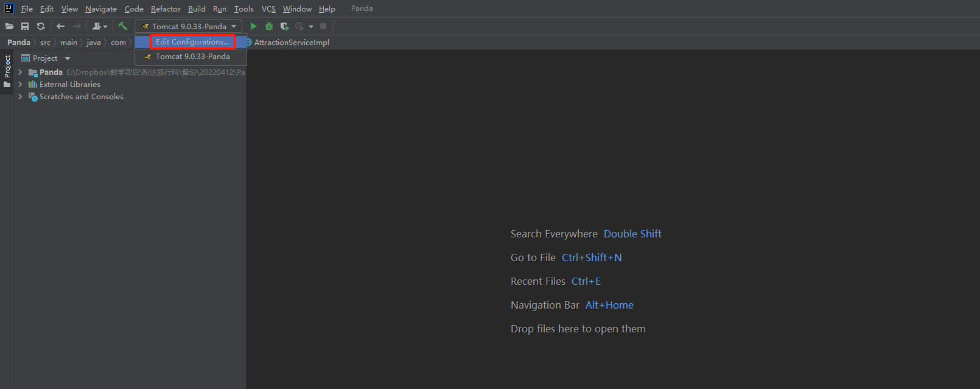980x389 pixels.
Task: Click the Stop square icon
Action: coord(323,26)
